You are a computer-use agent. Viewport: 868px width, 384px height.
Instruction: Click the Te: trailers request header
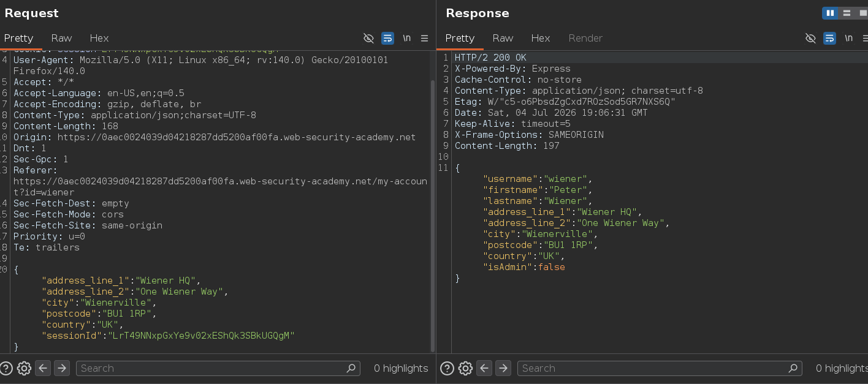(x=47, y=247)
